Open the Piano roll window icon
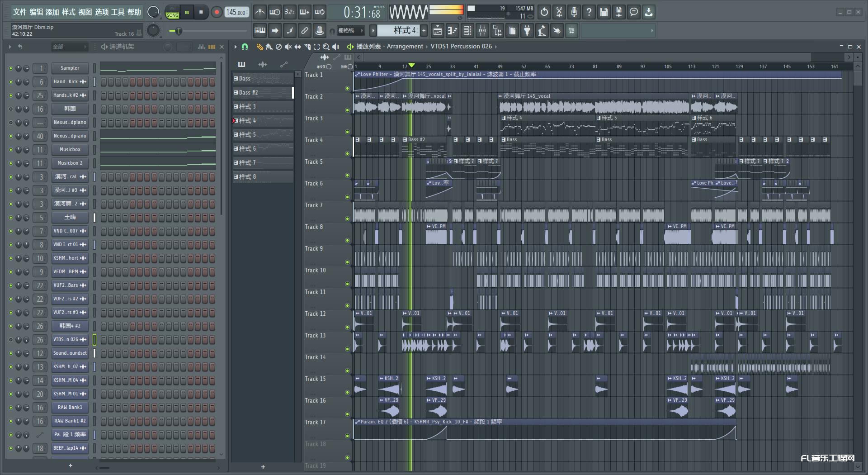Screen dimensions: 868x475 (x=452, y=31)
